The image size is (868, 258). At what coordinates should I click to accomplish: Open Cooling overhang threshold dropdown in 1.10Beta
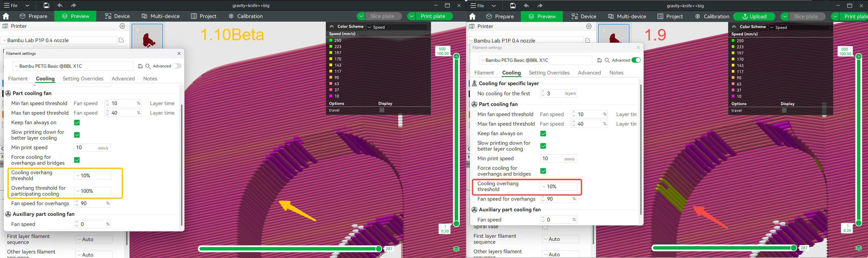pos(92,176)
